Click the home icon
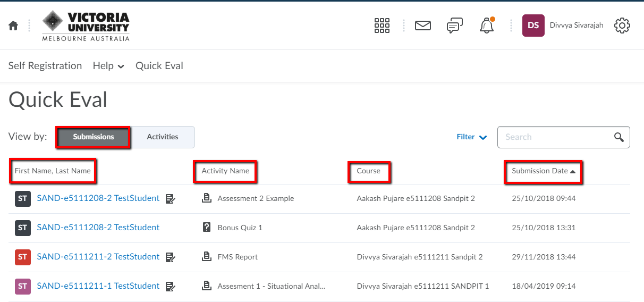644x302 pixels. 13,26
